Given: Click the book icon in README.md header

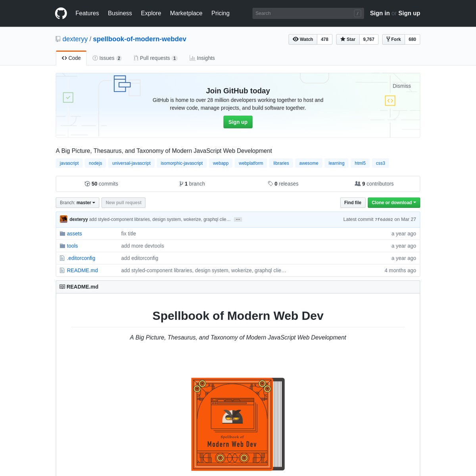Looking at the screenshot, I should (x=62, y=287).
